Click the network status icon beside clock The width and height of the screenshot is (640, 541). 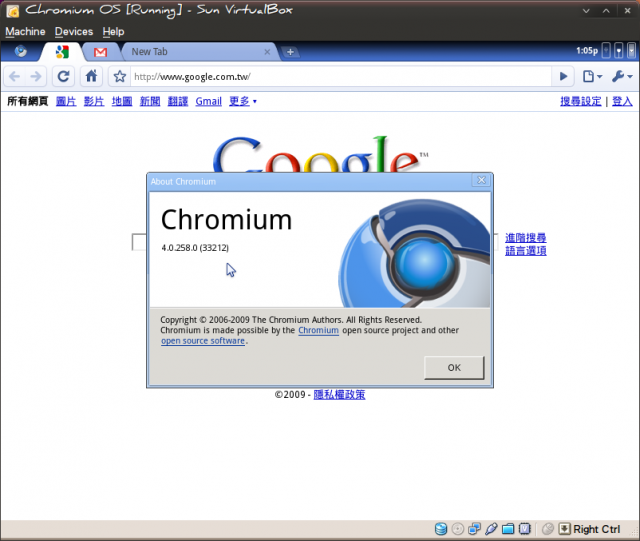[607, 51]
